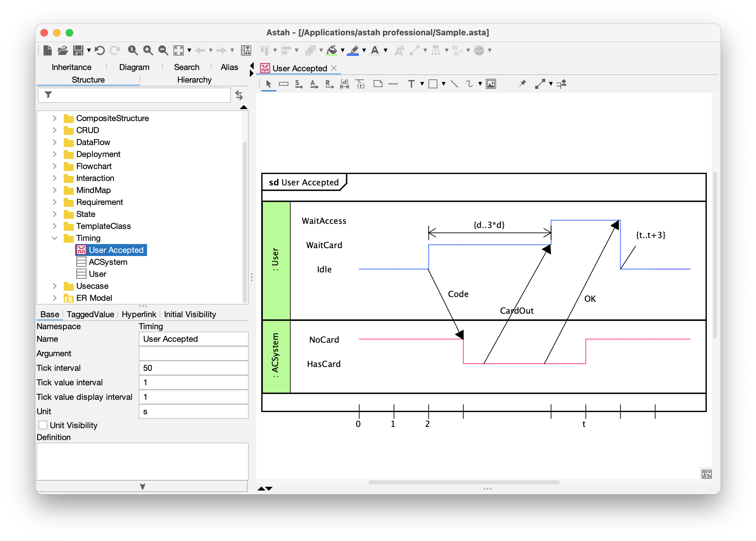This screenshot has height=541, width=756.
Task: Click the down arrow below the Definition box
Action: [143, 486]
